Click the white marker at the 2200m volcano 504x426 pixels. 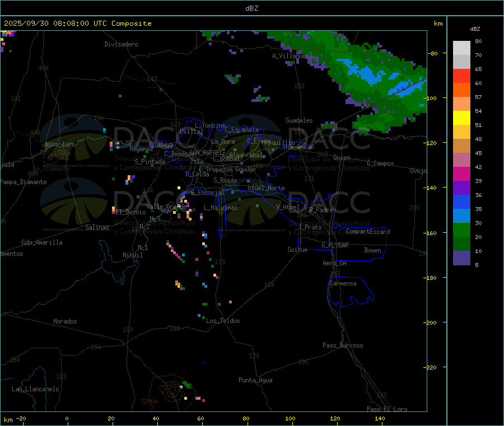pyautogui.click(x=181, y=387)
